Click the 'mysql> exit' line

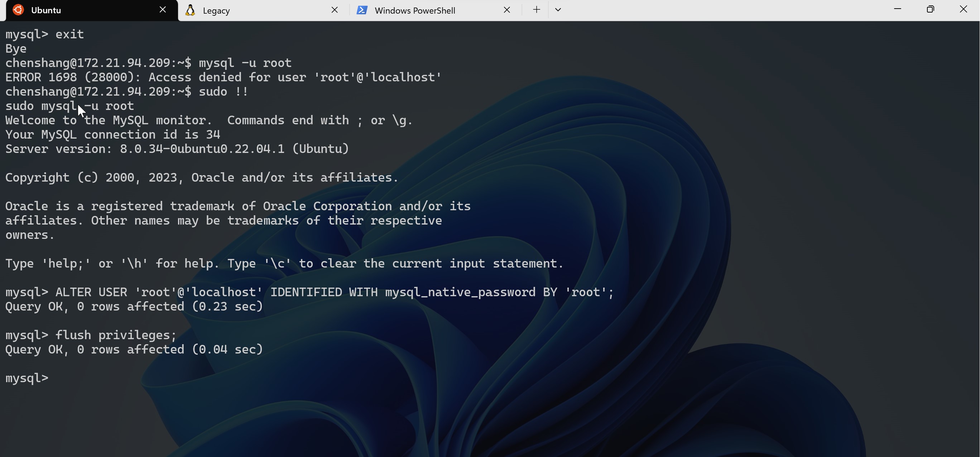[x=44, y=34]
